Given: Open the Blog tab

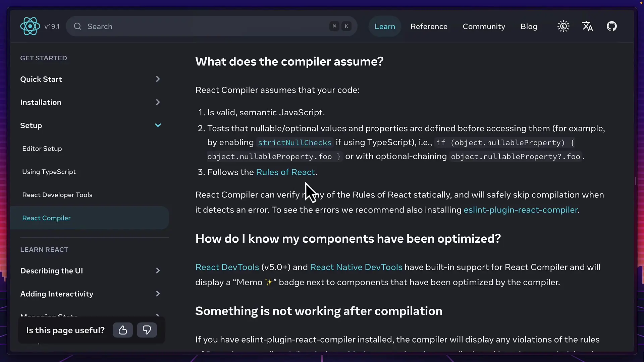Looking at the screenshot, I should coord(529,26).
